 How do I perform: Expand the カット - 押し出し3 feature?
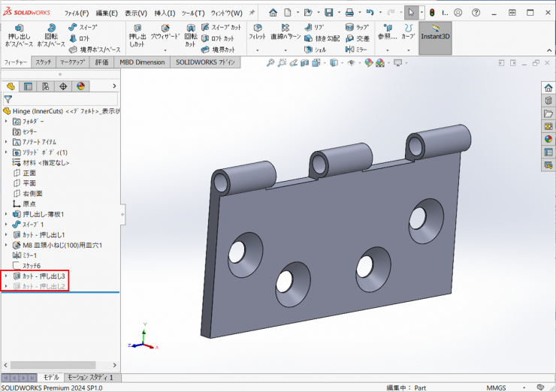[7, 276]
